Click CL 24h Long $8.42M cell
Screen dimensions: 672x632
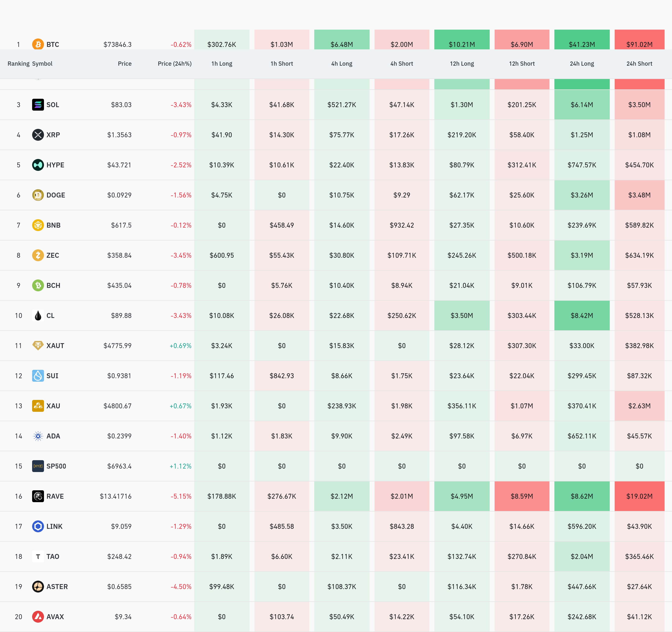(582, 316)
